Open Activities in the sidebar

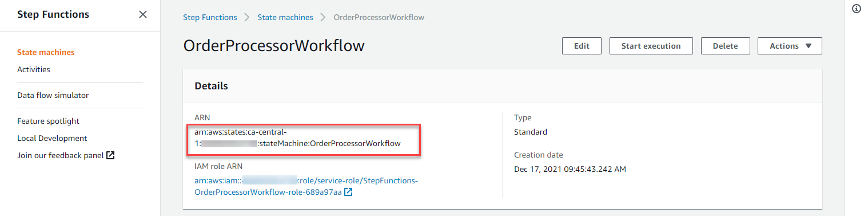click(34, 69)
